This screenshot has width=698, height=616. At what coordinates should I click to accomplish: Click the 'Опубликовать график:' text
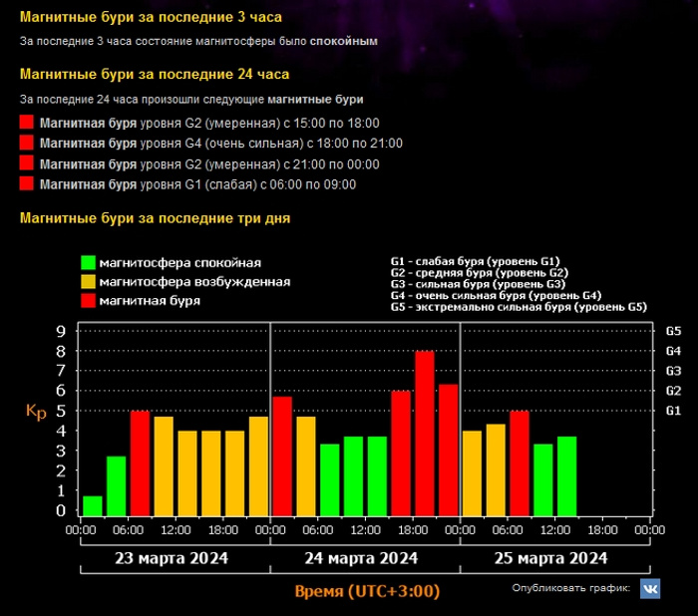(x=570, y=589)
